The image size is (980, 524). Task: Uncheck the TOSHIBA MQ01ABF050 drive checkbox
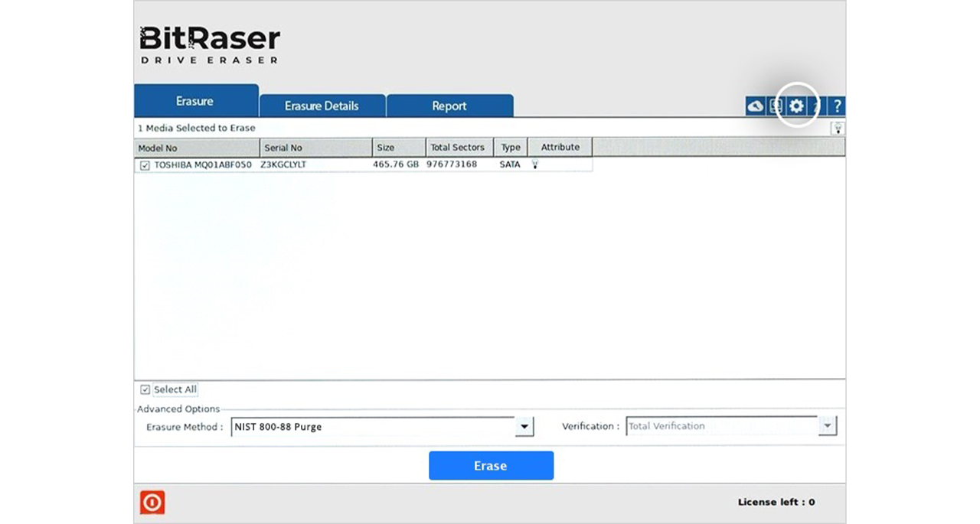click(x=145, y=165)
